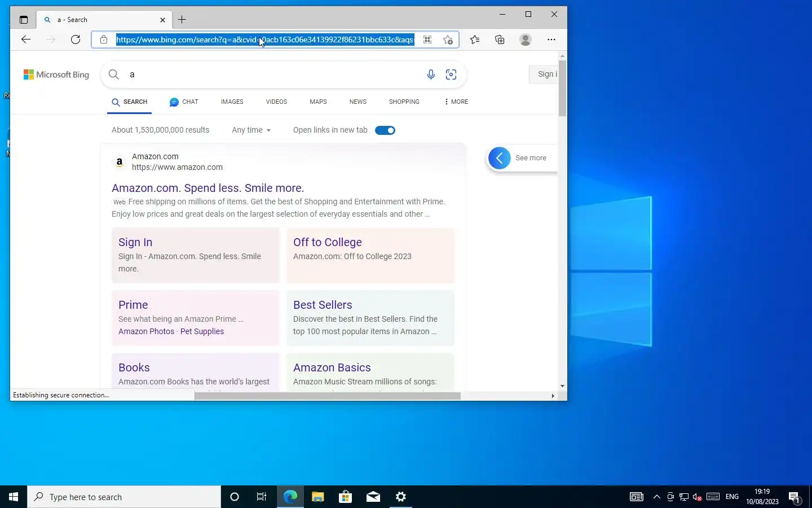Viewport: 812px width, 508px height.
Task: Open Edge Settings and more menu
Action: pos(551,40)
